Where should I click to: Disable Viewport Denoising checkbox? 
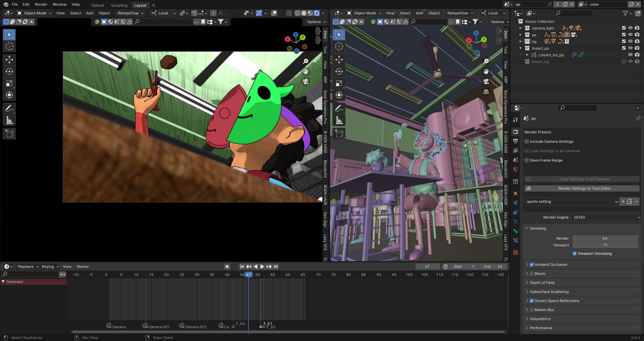click(x=575, y=253)
